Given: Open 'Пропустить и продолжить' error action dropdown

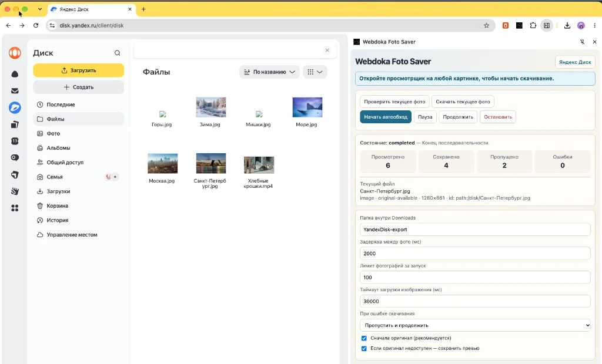Looking at the screenshot, I should coord(475,325).
